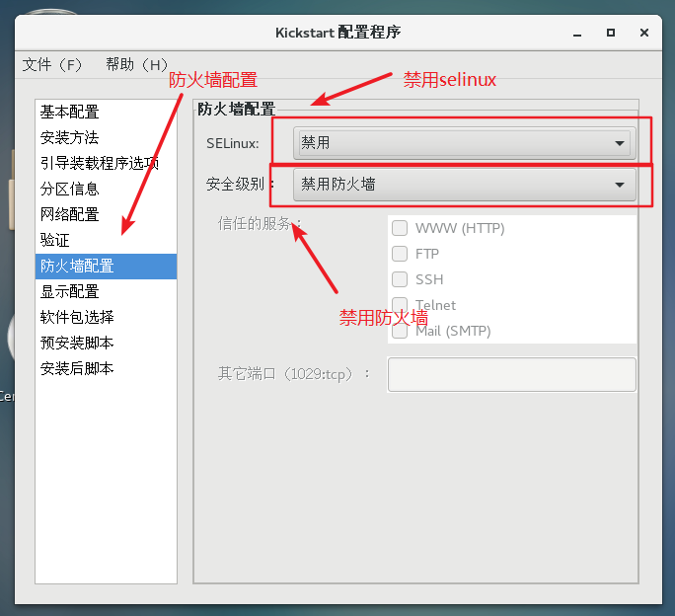The width and height of the screenshot is (675, 616).
Task: Switch to 显示配置 section
Action: pos(106,291)
